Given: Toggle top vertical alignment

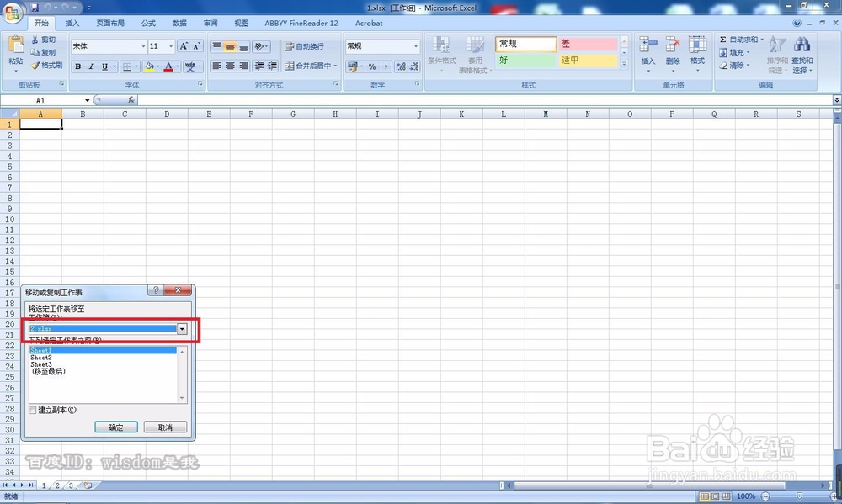Looking at the screenshot, I should pos(216,46).
